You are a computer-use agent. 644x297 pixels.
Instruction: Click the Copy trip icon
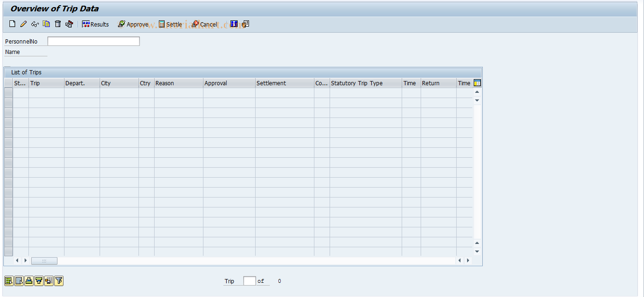click(46, 24)
